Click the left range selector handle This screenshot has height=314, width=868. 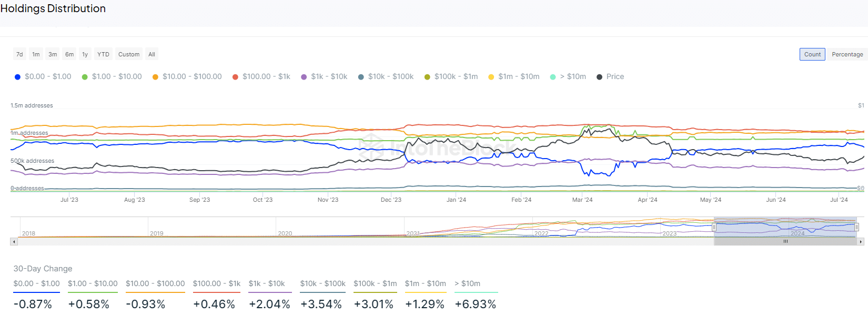714,227
